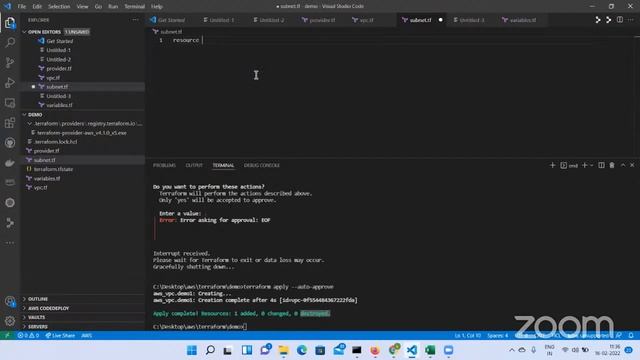Click Spaces: 4 indentation setting
The height and width of the screenshot is (360, 640).
click(498, 336)
